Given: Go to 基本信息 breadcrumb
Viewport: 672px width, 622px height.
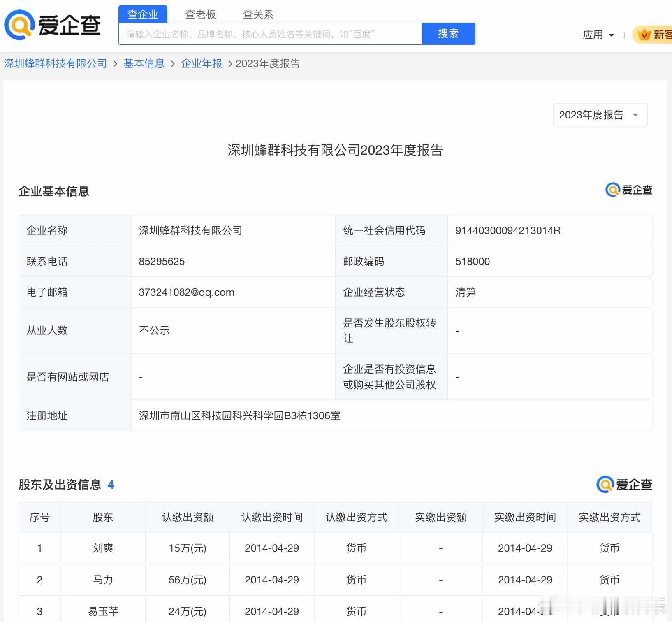Looking at the screenshot, I should (144, 63).
